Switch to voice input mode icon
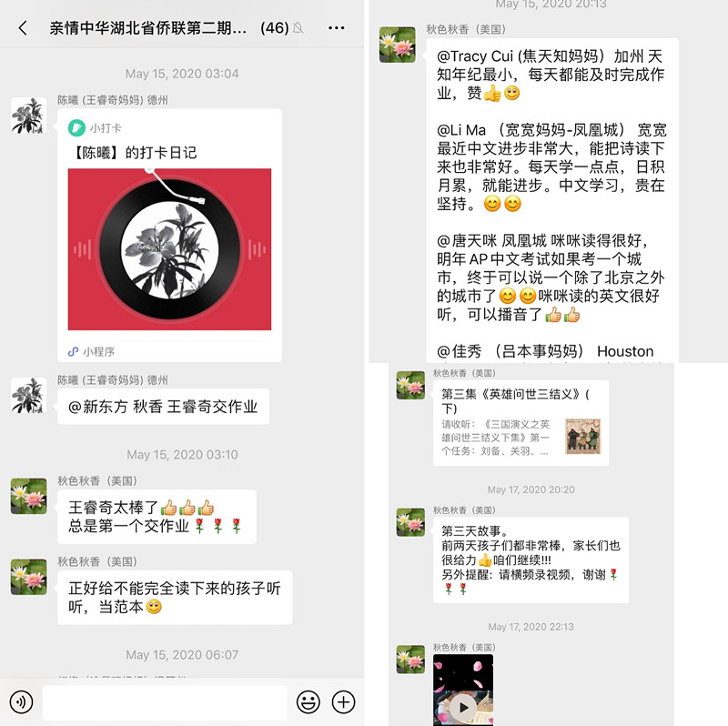This screenshot has height=726, width=728. tap(21, 701)
